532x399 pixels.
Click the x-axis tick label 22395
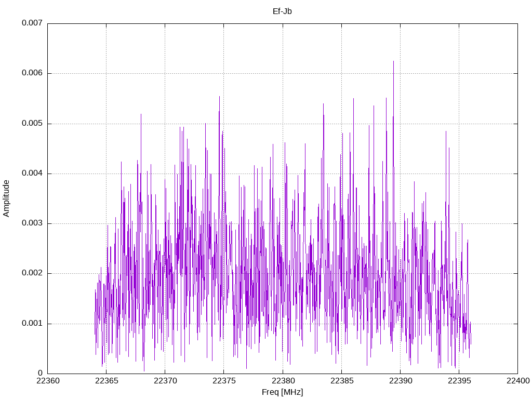pos(459,381)
